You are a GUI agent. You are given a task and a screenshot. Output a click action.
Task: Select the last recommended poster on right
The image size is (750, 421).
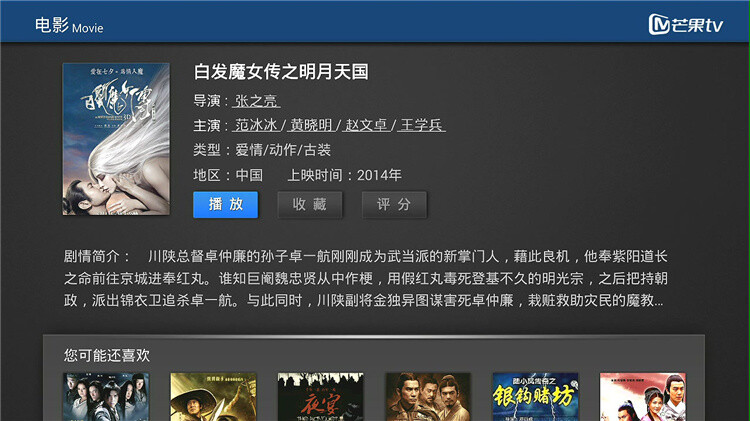click(x=643, y=397)
